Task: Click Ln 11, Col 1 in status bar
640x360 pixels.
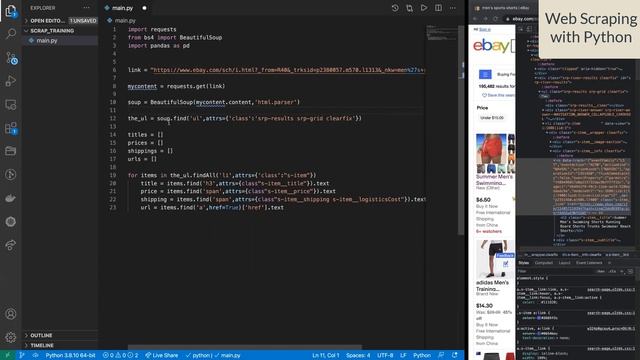Action: (x=326, y=355)
